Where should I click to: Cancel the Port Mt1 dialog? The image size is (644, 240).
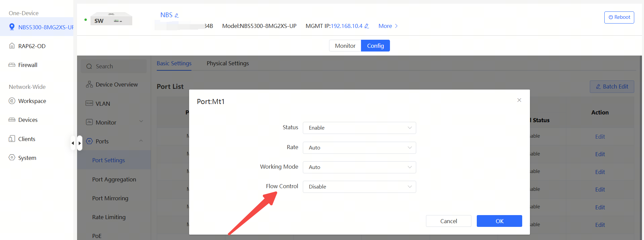pos(448,221)
